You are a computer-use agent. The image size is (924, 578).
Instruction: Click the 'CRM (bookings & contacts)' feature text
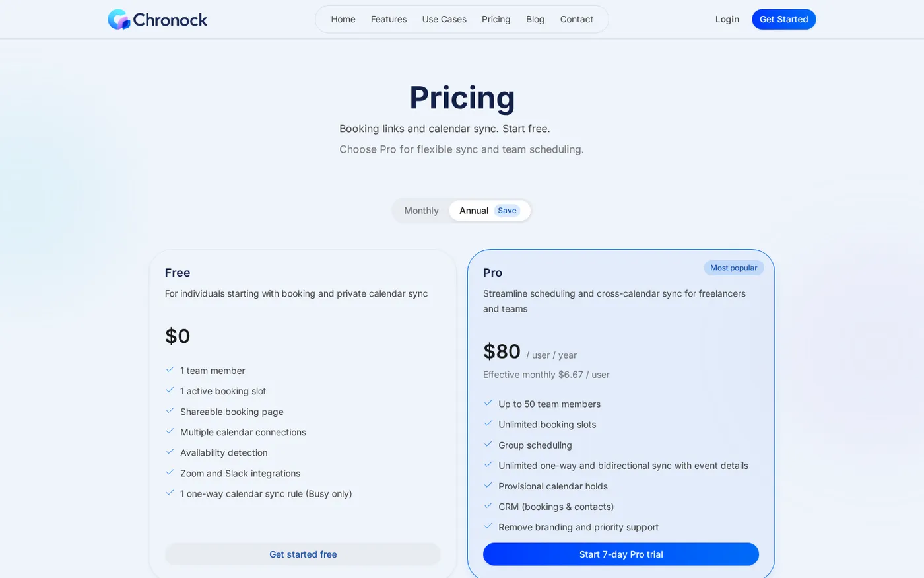(556, 507)
